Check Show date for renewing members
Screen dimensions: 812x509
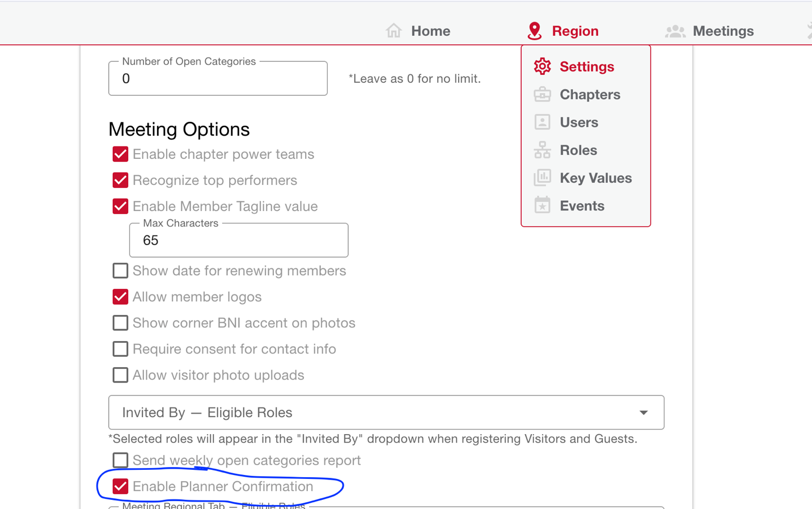tap(120, 271)
